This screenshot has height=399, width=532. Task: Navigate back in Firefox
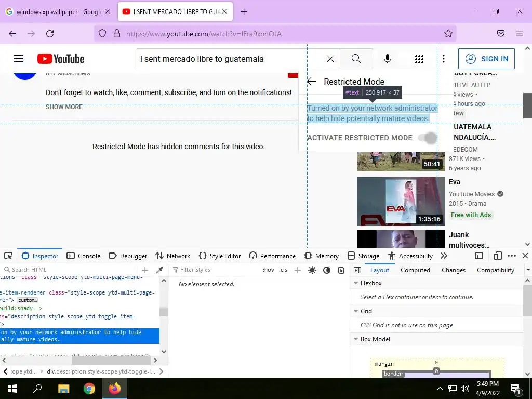(x=12, y=34)
